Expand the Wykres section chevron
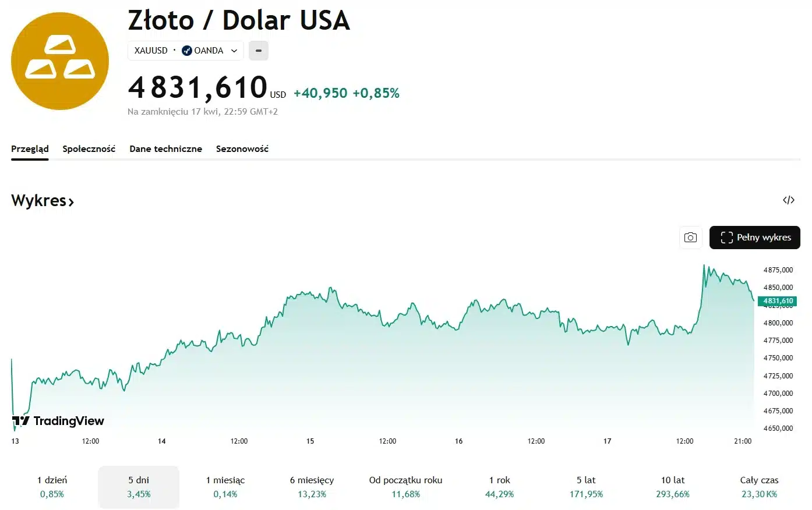Image resolution: width=812 pixels, height=510 pixels. pyautogui.click(x=71, y=202)
